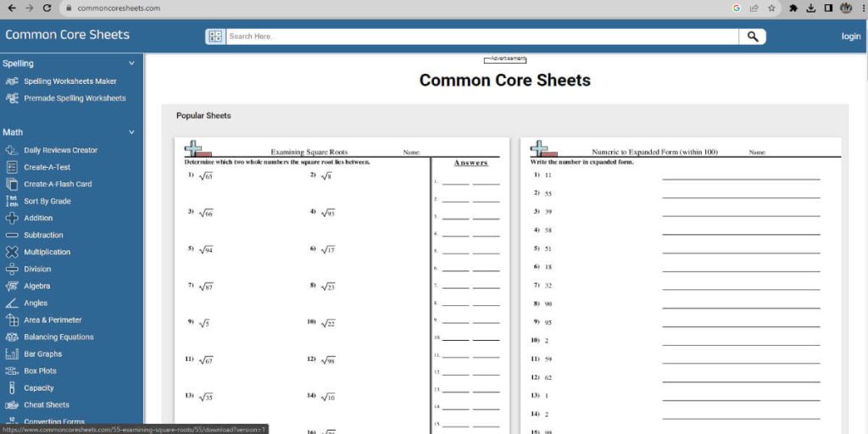Click the login link
Image resolution: width=868 pixels, height=434 pixels.
(x=851, y=36)
